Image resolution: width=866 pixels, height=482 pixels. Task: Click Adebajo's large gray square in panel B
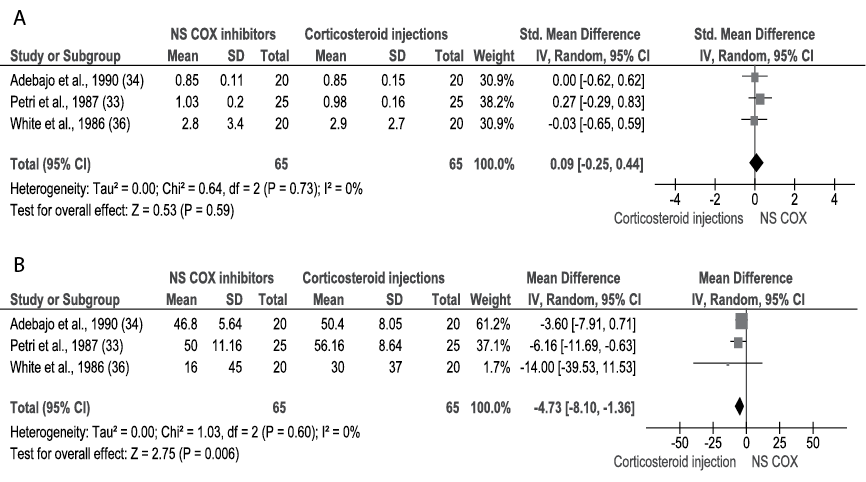tap(741, 321)
